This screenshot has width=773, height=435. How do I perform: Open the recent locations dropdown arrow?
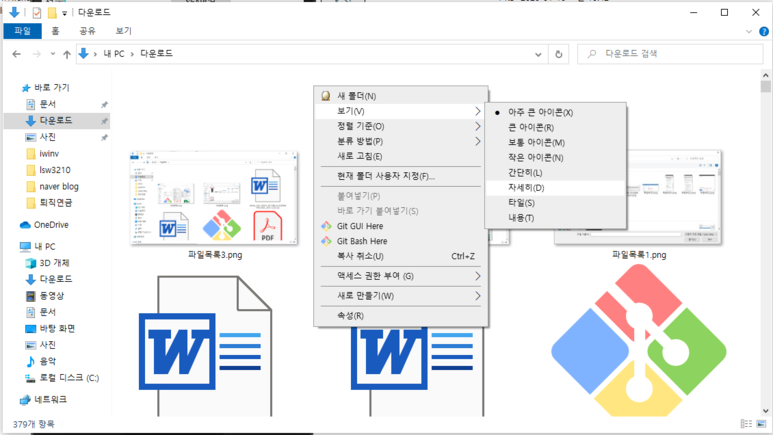point(53,54)
